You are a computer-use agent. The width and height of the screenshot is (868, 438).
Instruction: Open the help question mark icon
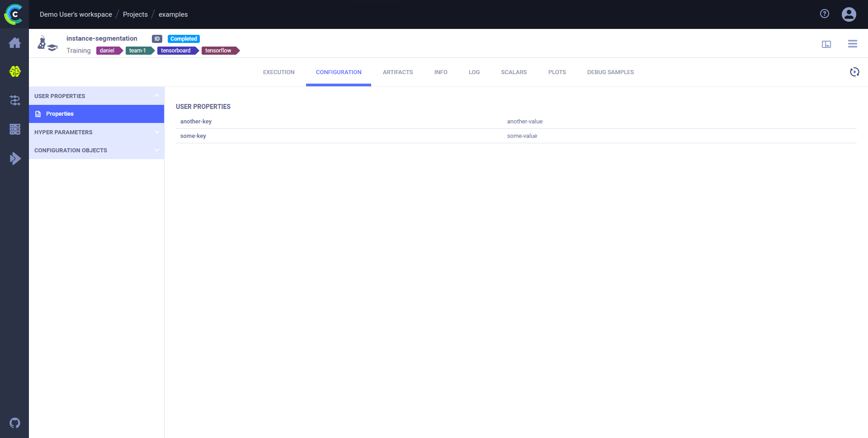click(x=824, y=14)
